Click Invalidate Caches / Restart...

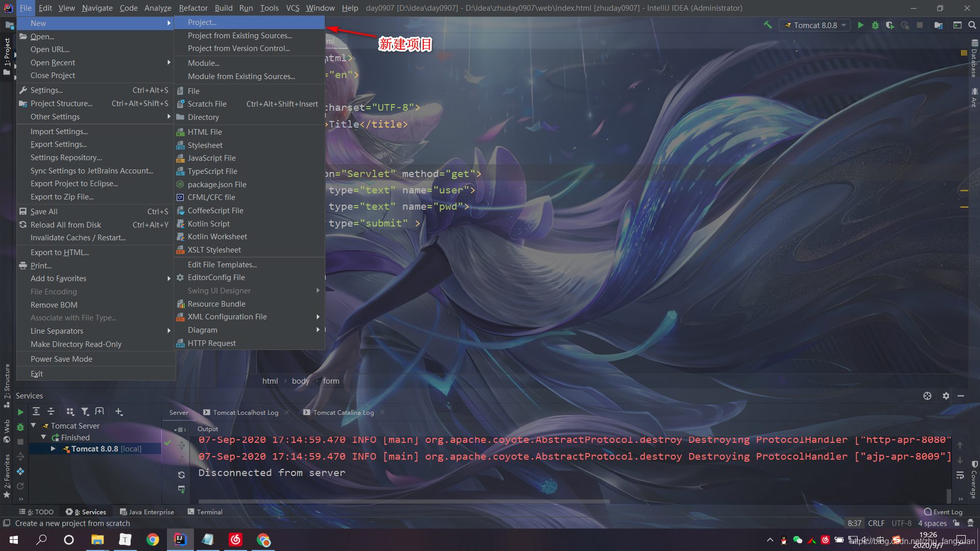[96, 238]
